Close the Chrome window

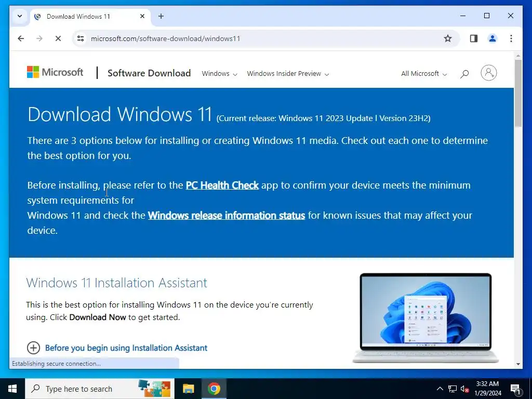coord(511,16)
